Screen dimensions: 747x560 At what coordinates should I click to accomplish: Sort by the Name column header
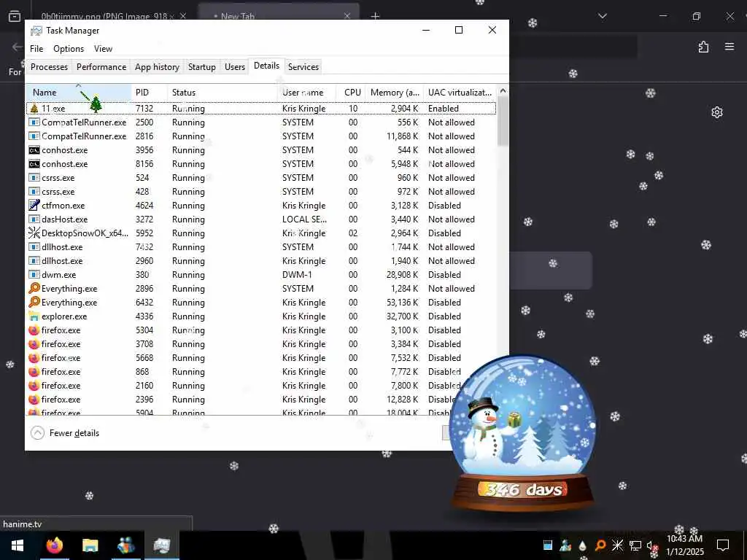pyautogui.click(x=79, y=93)
